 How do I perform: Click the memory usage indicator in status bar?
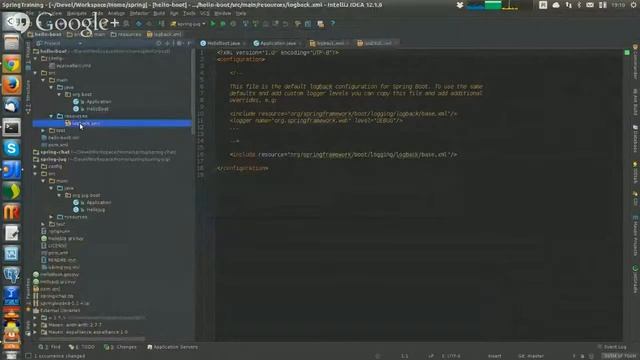[x=620, y=356]
